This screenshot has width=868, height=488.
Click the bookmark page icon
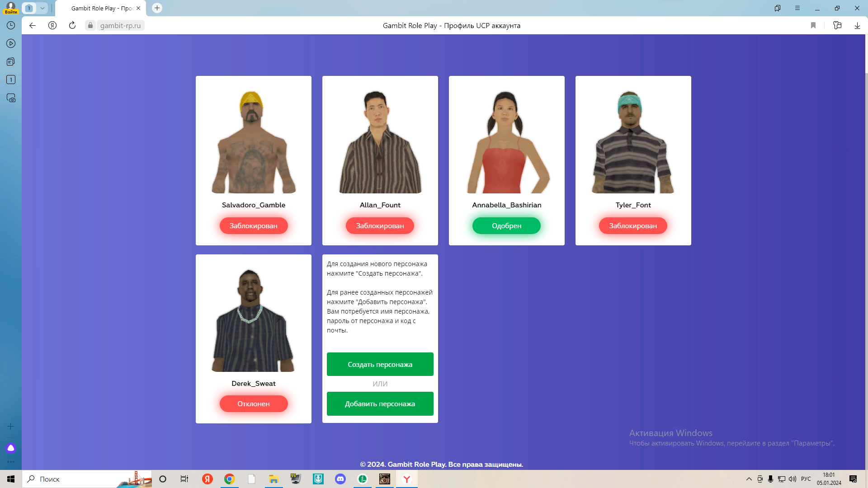813,26
